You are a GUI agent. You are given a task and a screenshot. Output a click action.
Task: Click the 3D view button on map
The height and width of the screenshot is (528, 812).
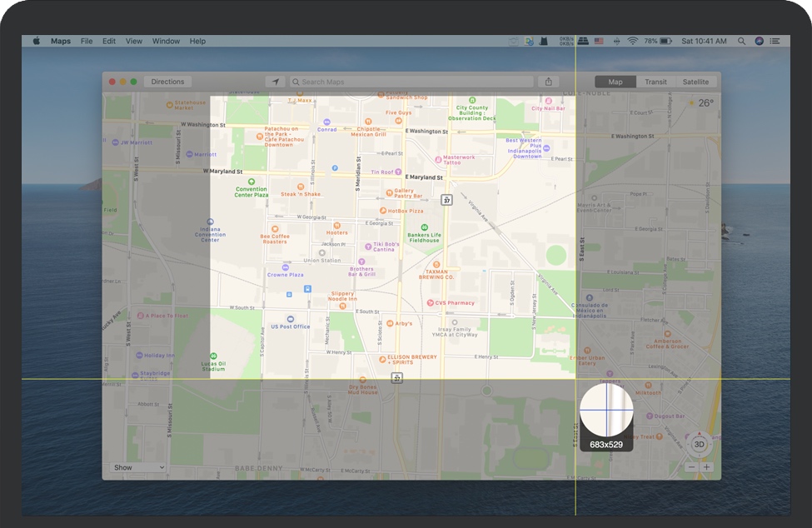(x=698, y=445)
